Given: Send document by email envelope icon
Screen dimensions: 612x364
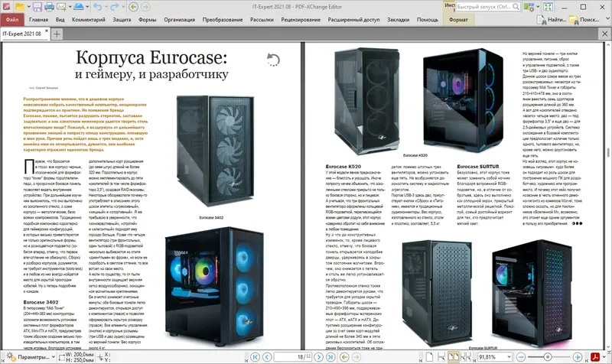Looking at the screenshot, I should (x=61, y=7).
